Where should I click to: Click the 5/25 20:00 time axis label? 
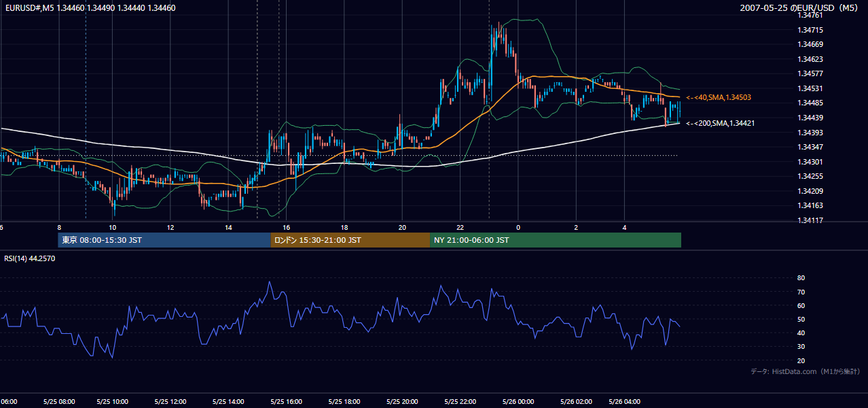(x=402, y=401)
